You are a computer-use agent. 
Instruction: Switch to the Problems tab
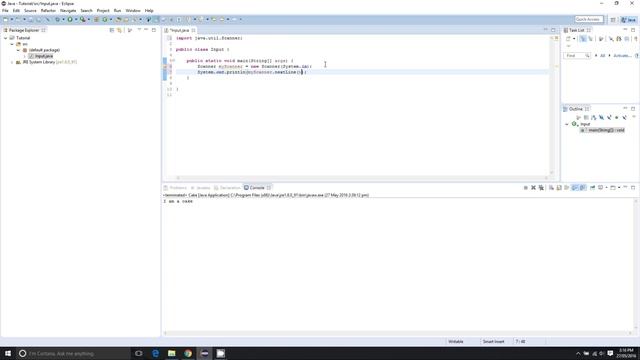(x=175, y=188)
